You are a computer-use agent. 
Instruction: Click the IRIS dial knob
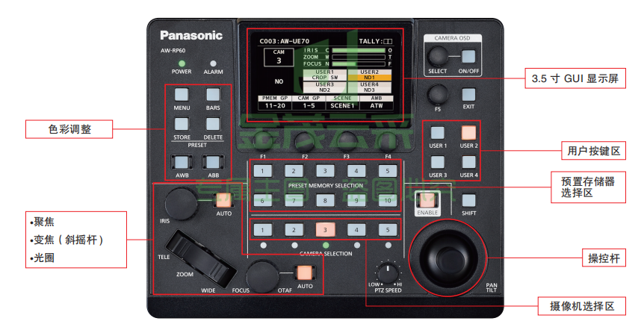click(181, 203)
